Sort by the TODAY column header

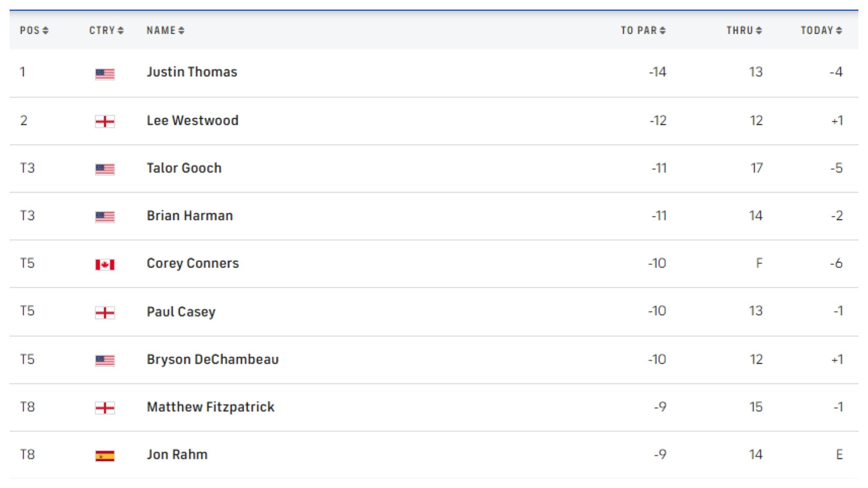pos(821,30)
